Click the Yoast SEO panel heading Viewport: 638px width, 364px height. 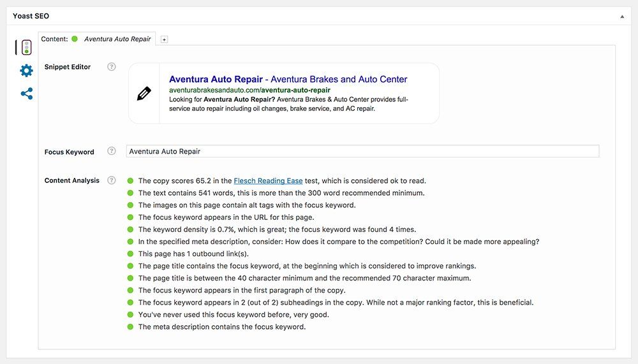pos(31,16)
